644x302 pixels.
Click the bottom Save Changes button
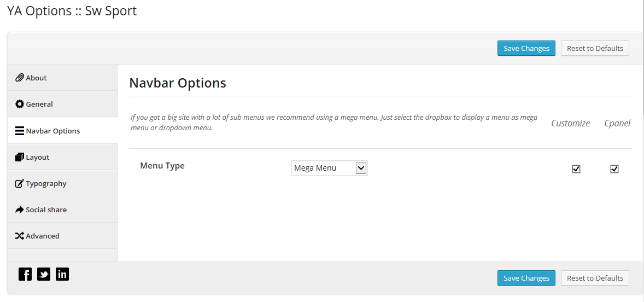coord(526,278)
